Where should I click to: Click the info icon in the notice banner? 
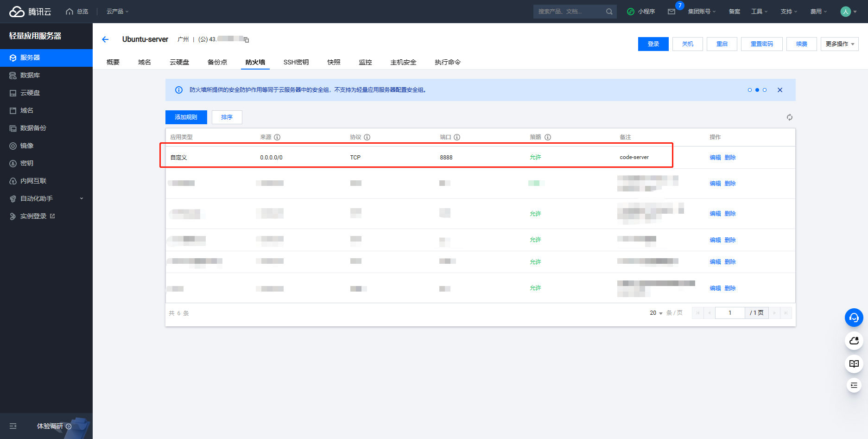point(179,90)
